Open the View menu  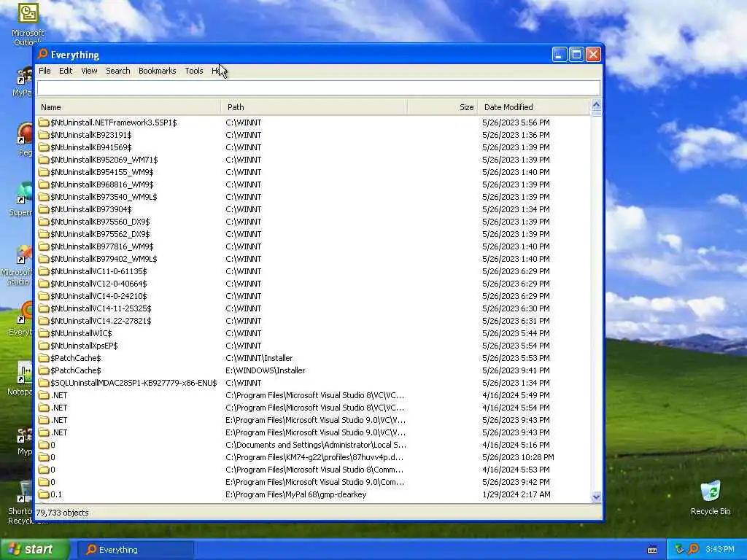pyautogui.click(x=89, y=71)
